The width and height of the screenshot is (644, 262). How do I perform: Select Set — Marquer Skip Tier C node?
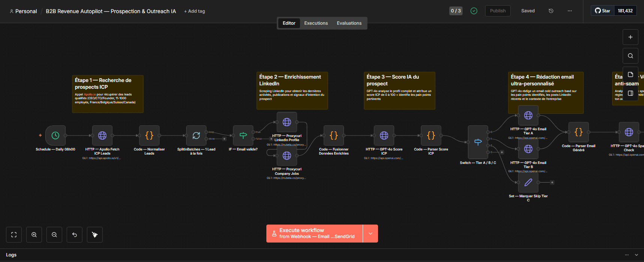pos(528,182)
